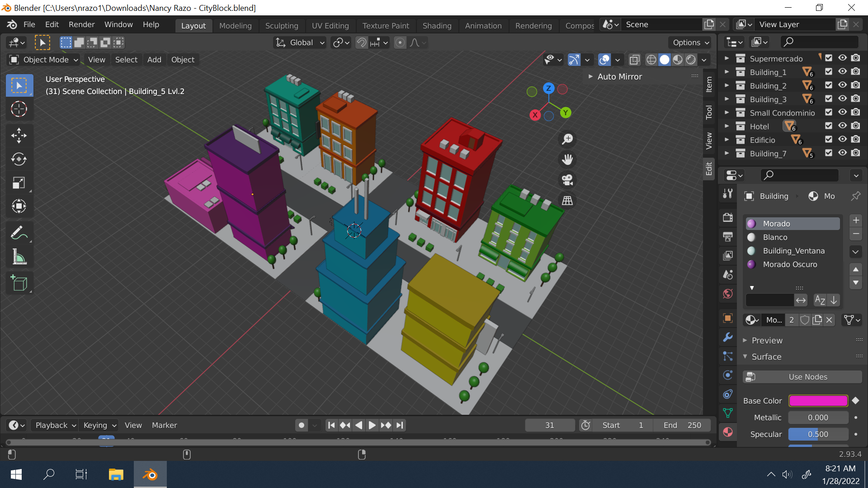Select the Blanco material slot
Image resolution: width=868 pixels, height=488 pixels.
793,237
